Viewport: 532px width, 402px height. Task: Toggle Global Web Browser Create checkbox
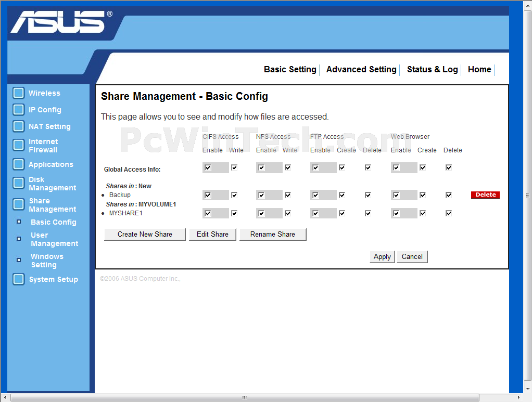(x=422, y=167)
